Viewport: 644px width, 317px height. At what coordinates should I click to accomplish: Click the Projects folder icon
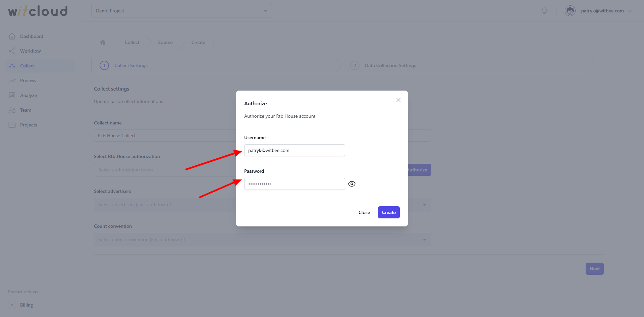pyautogui.click(x=12, y=125)
